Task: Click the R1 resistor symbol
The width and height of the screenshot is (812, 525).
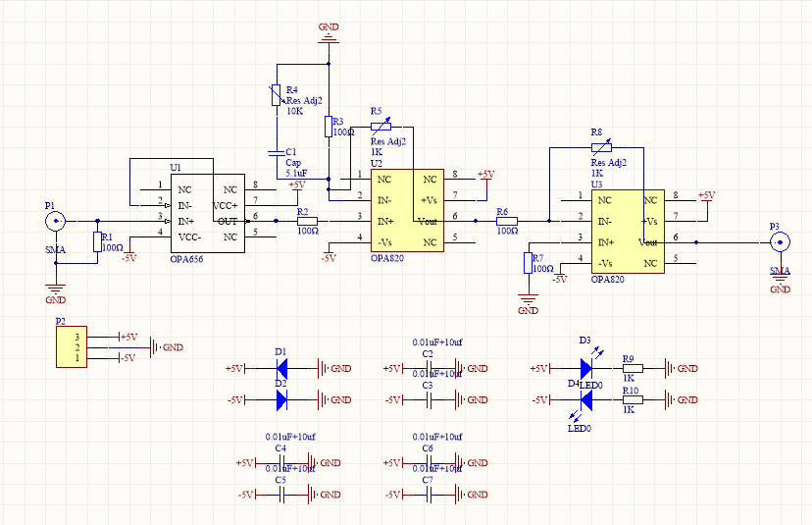Action: tap(97, 242)
